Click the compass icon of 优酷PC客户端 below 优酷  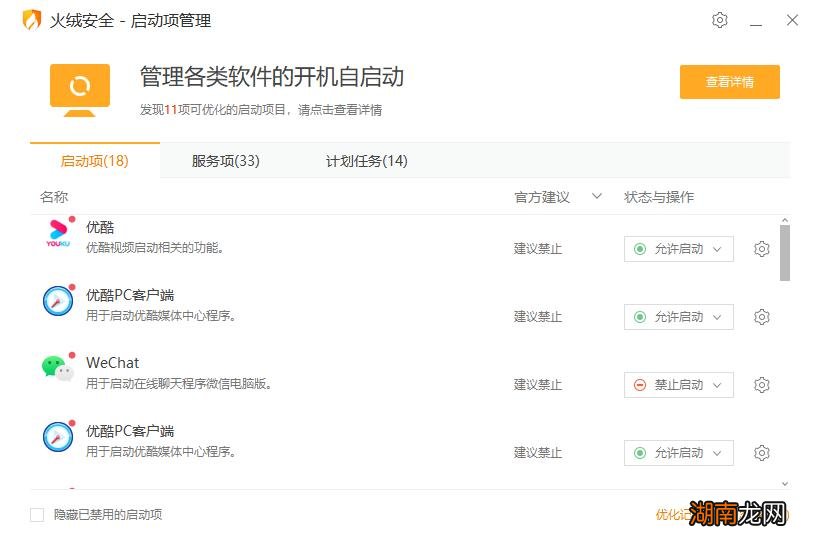pos(58,301)
